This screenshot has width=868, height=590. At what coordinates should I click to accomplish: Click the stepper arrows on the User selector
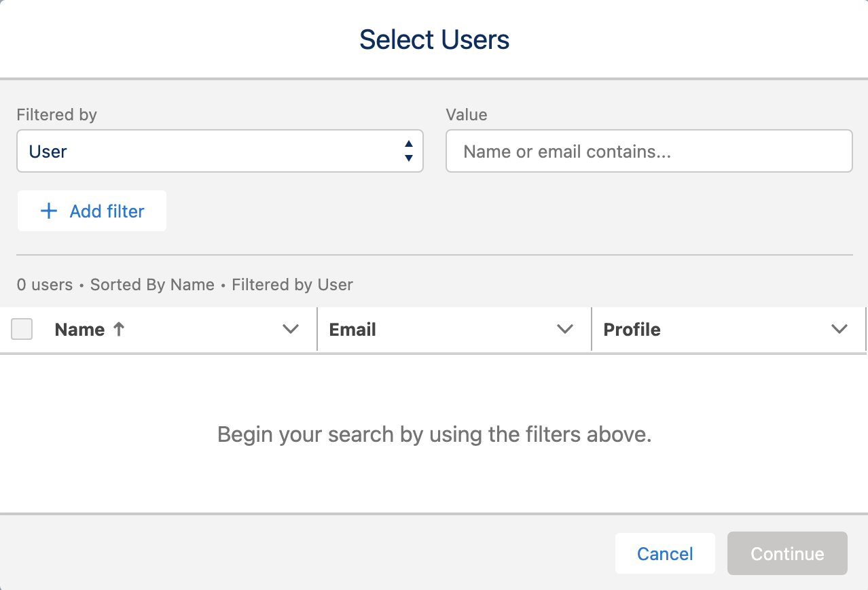click(x=408, y=151)
